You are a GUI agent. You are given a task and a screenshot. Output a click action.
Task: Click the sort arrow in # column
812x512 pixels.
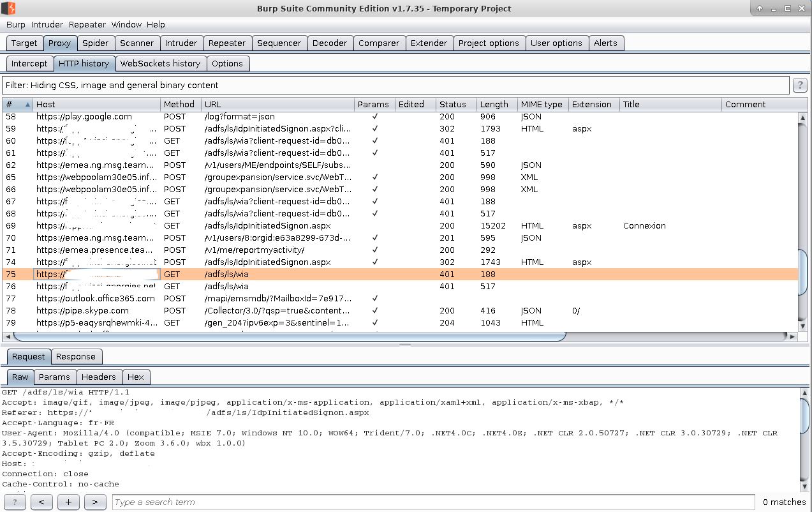coord(27,104)
